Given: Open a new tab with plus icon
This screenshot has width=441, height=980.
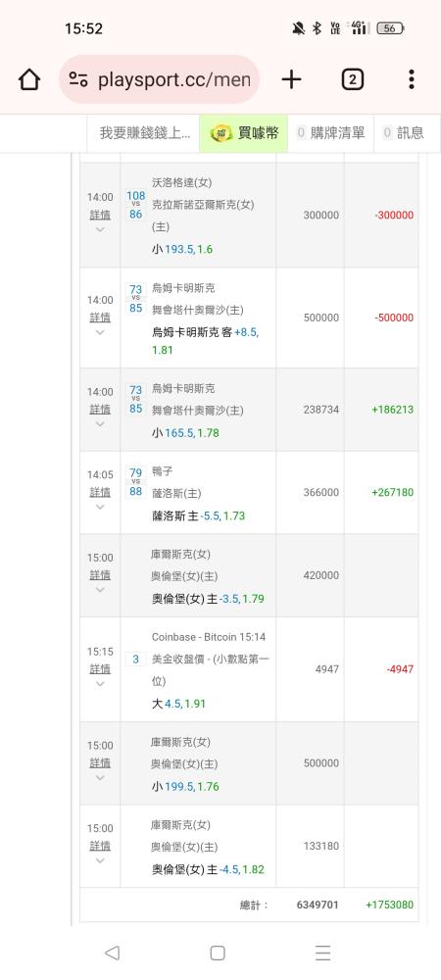Looking at the screenshot, I should tap(291, 79).
